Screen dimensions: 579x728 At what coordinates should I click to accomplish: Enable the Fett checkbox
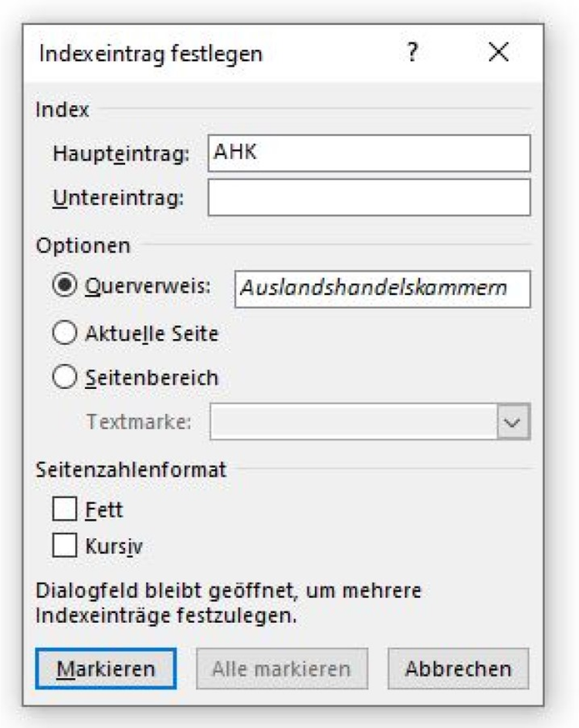65,510
